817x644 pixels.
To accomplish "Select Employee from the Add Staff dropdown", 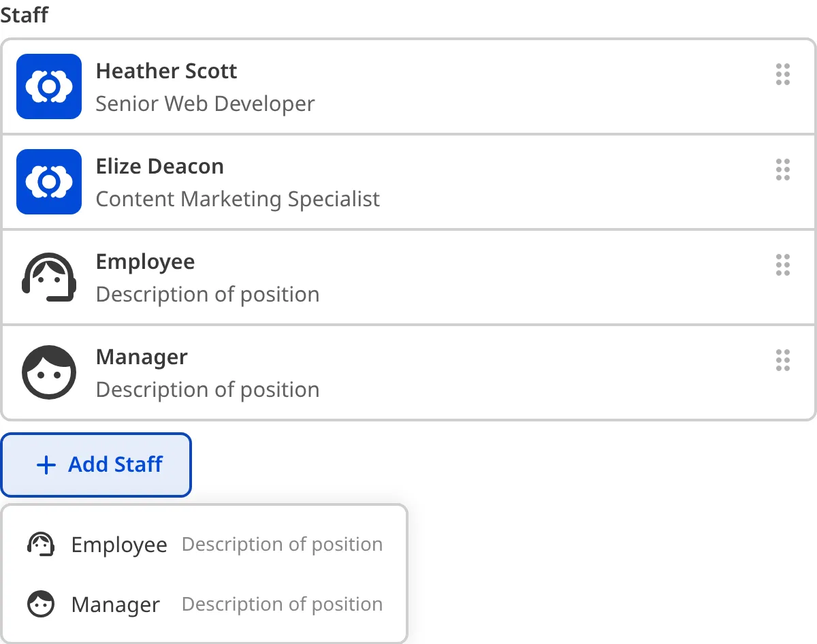I will coord(120,544).
